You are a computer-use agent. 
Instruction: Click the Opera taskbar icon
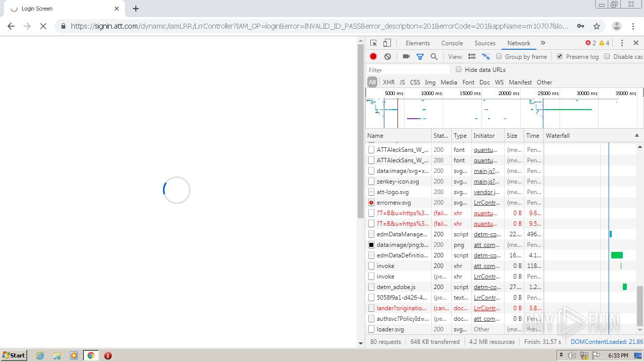click(x=108, y=355)
